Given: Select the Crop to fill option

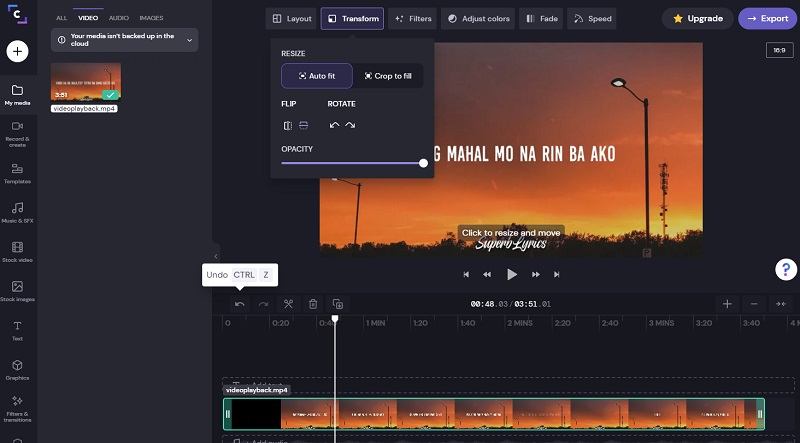Looking at the screenshot, I should coord(388,76).
